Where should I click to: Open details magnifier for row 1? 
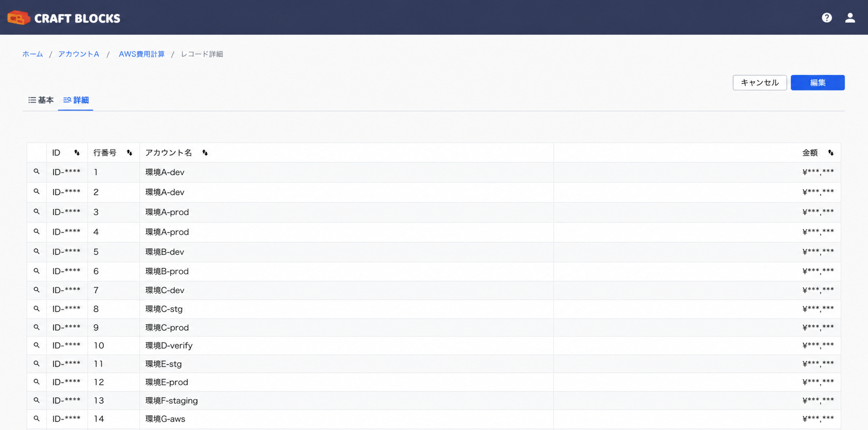tap(37, 172)
